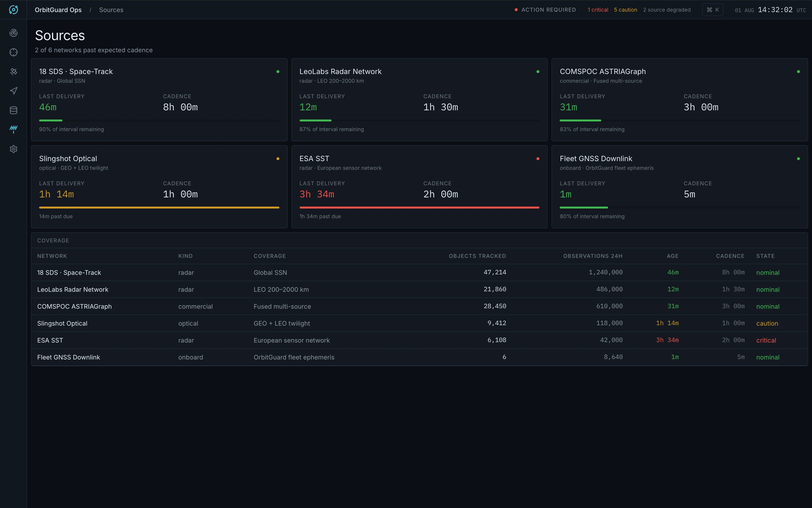Click the 5 caution alert indicator
Image resolution: width=812 pixels, height=508 pixels.
click(625, 10)
